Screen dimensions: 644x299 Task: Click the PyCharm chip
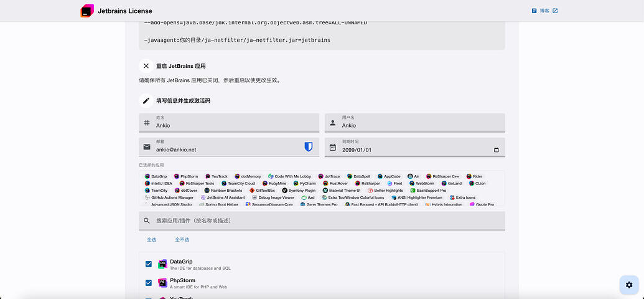(305, 183)
